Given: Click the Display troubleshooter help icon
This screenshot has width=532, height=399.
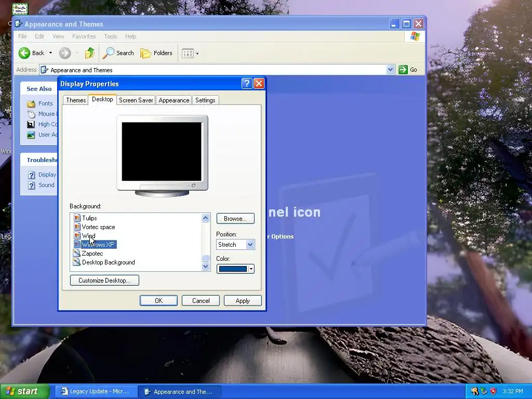Looking at the screenshot, I should (31, 175).
